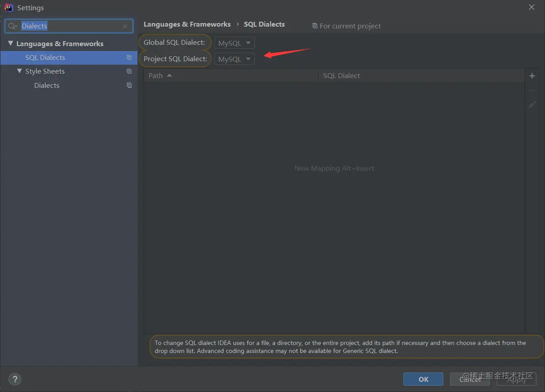
Task: Close the Settings dialog window
Action: coord(532,8)
